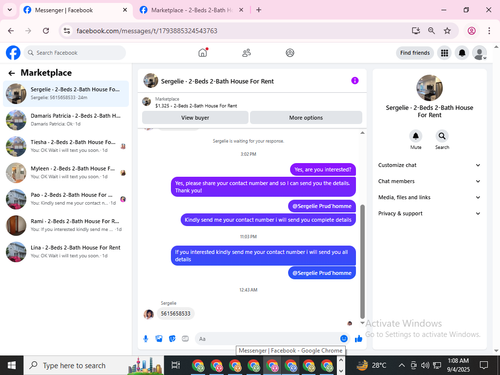Open the 28°C weather widget
The image size is (500, 375).
(x=371, y=365)
